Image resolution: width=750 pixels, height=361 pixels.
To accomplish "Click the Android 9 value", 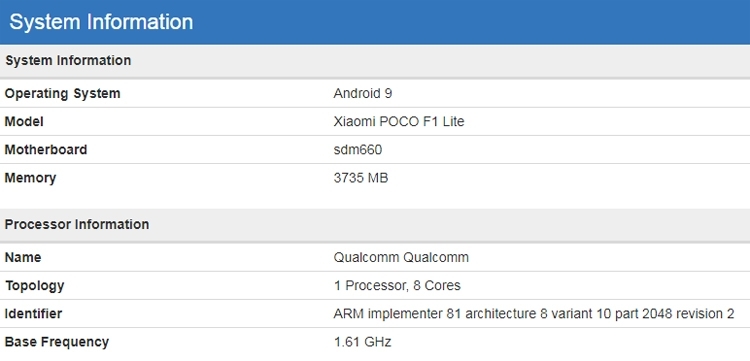I will [363, 93].
